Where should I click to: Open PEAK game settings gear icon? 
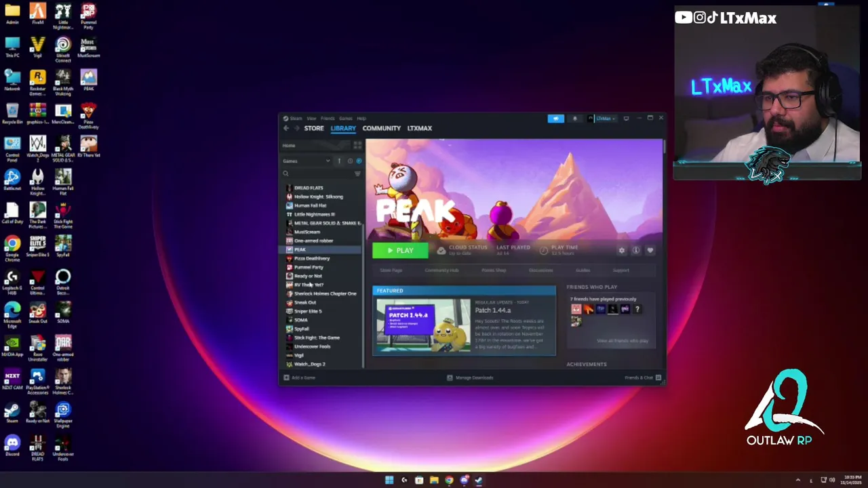click(622, 251)
